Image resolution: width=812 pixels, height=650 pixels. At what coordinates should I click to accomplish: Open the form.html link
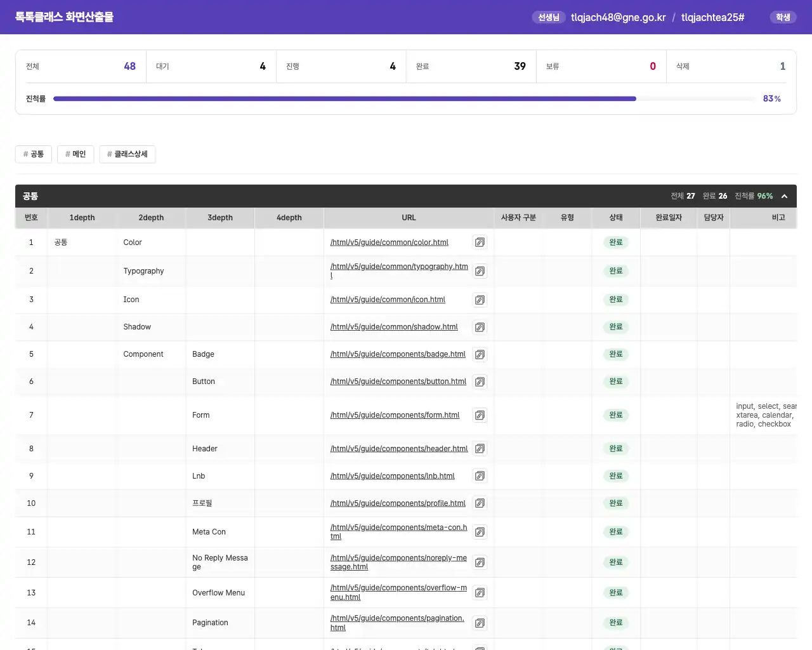coord(395,415)
